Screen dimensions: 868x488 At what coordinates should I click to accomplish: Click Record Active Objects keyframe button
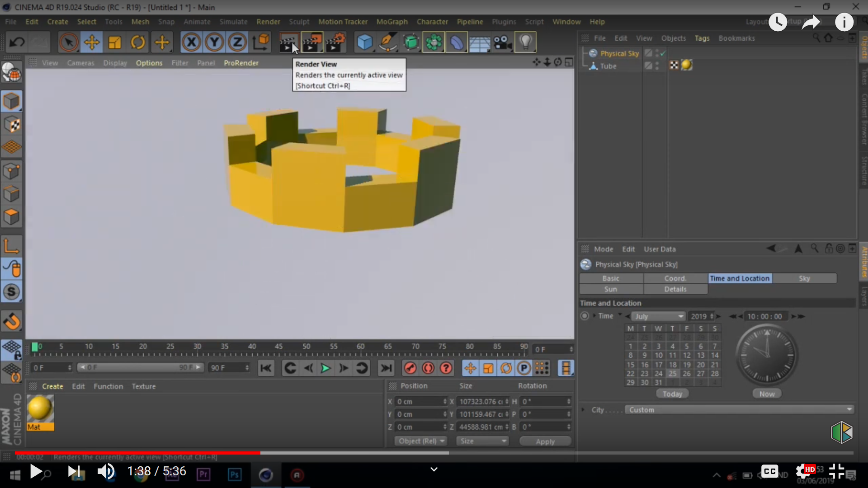[410, 368]
